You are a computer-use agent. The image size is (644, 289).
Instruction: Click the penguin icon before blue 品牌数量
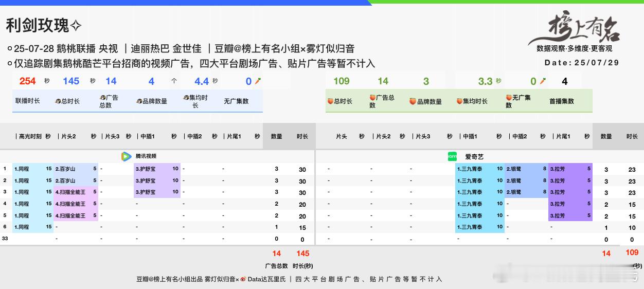[139, 101]
